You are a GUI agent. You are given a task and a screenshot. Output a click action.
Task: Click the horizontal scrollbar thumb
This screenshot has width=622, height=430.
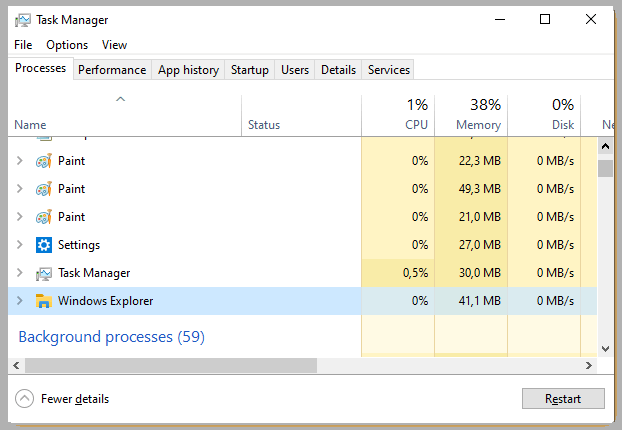pos(171,365)
